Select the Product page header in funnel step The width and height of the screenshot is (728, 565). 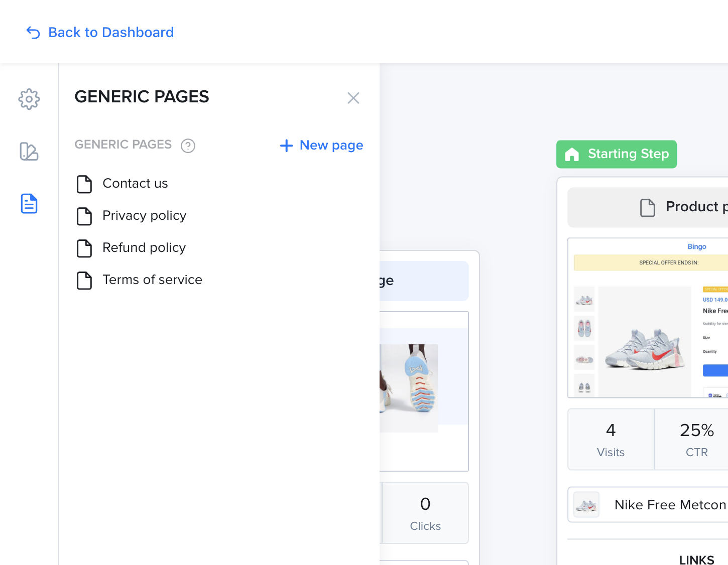[x=648, y=207]
